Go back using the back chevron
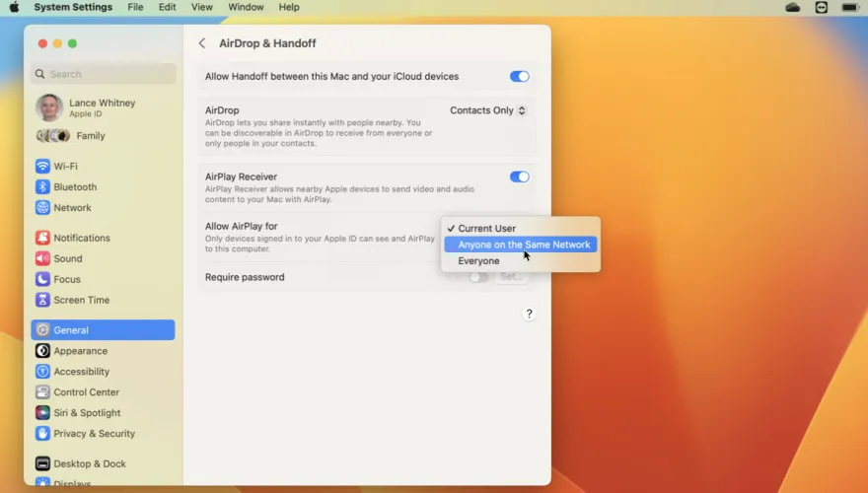 click(202, 43)
